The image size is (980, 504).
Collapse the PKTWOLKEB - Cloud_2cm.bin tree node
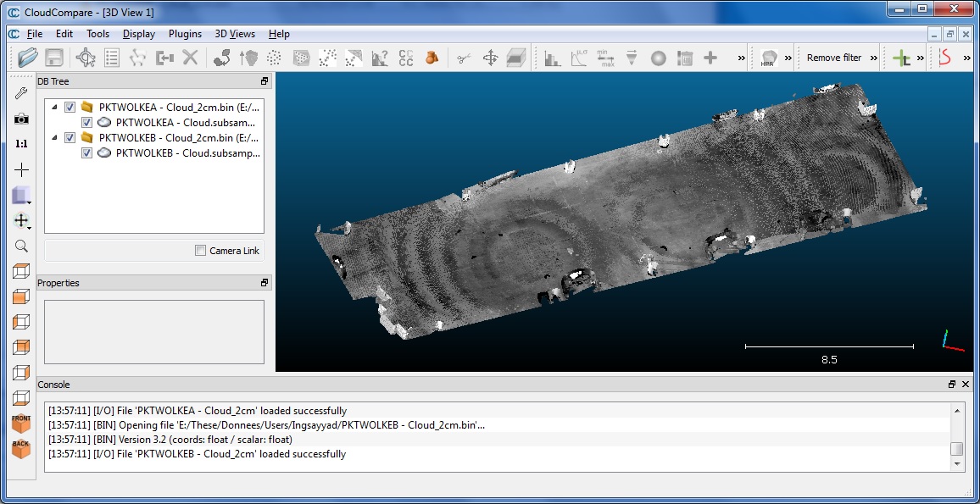[55, 138]
